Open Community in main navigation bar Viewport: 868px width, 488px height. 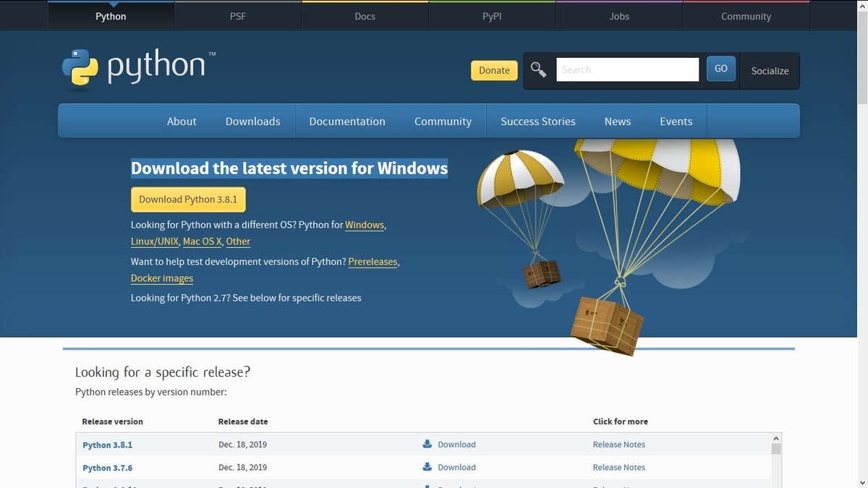pos(443,121)
